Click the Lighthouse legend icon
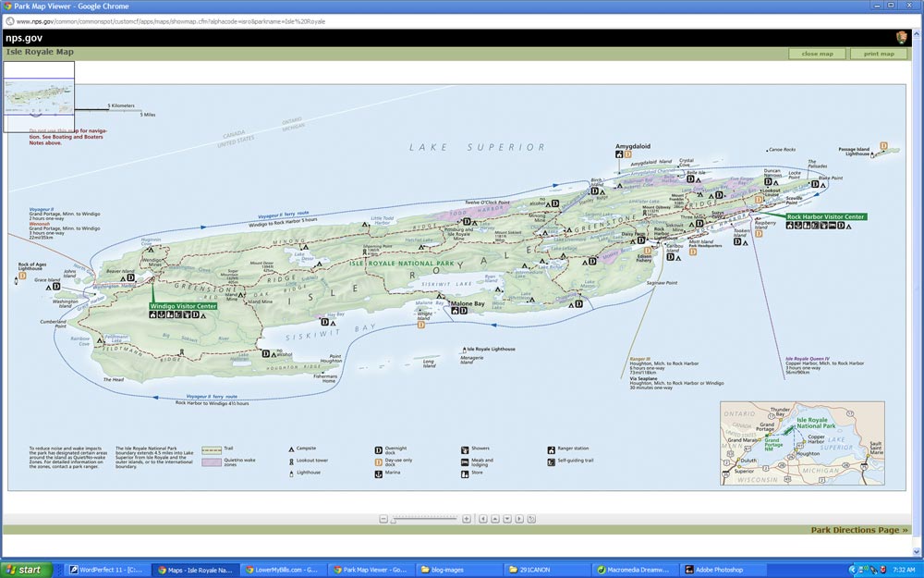The width and height of the screenshot is (924, 578). click(x=291, y=473)
